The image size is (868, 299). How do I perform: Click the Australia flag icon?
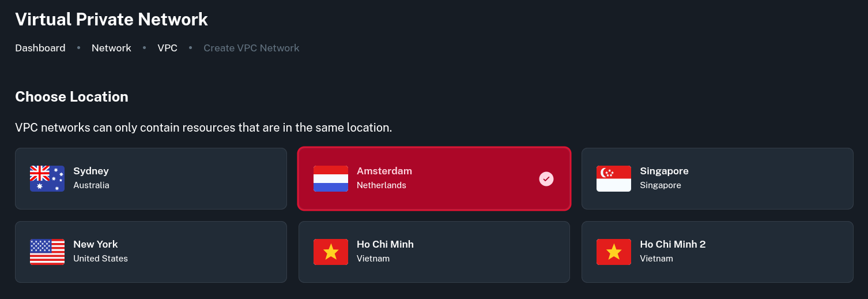coord(47,178)
